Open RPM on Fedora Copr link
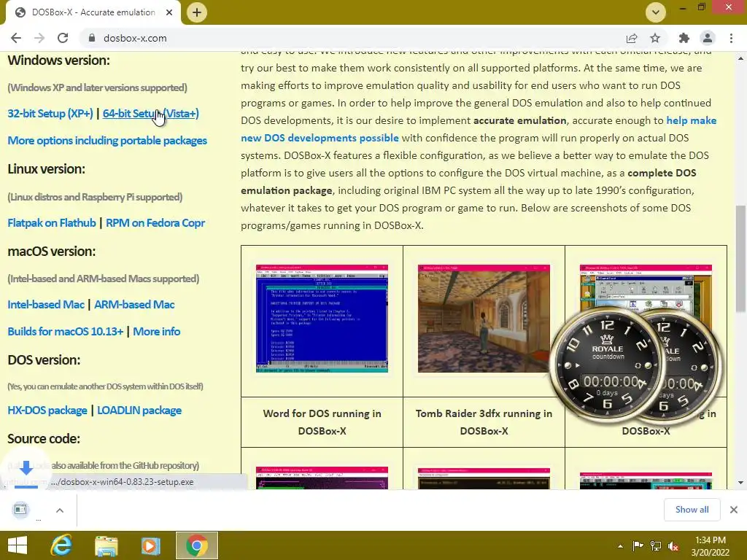This screenshot has width=747, height=560. click(x=155, y=223)
